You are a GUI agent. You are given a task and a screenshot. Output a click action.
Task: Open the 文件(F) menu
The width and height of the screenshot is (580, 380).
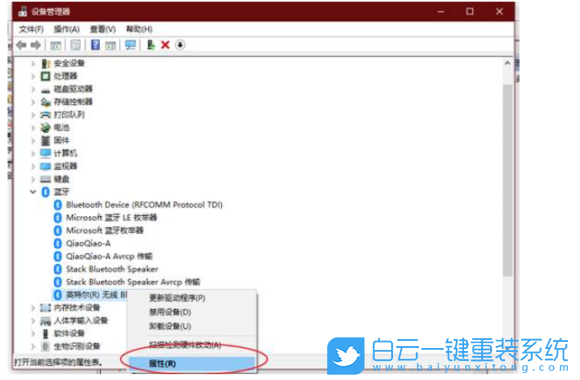pyautogui.click(x=31, y=29)
